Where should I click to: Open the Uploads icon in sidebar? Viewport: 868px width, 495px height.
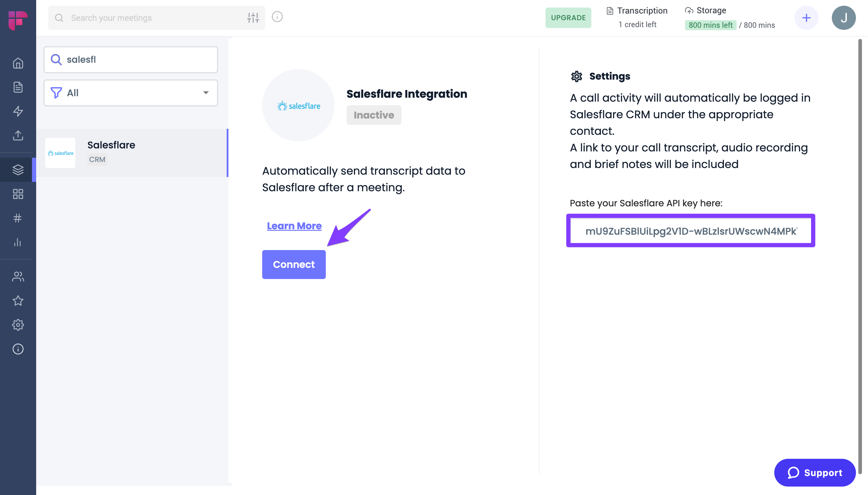18,136
